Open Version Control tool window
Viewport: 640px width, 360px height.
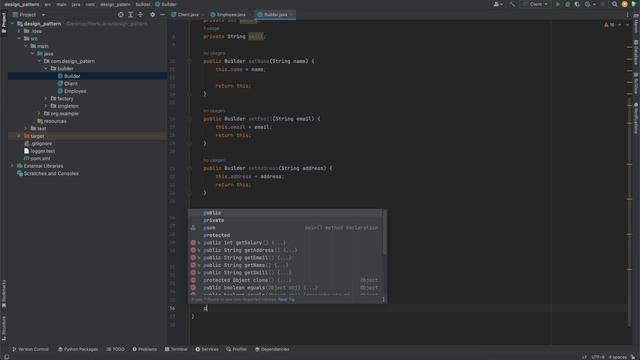[x=30, y=349]
